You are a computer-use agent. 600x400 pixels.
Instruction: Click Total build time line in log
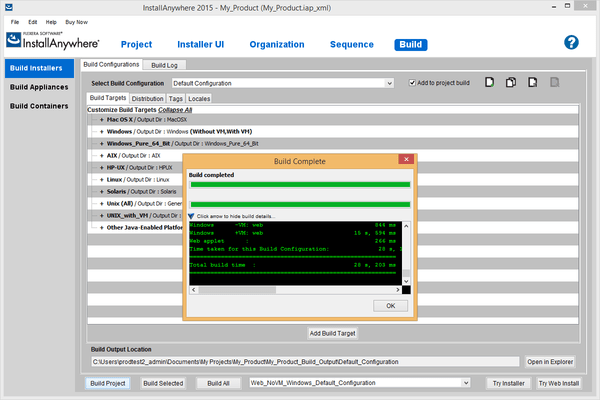tap(293, 265)
